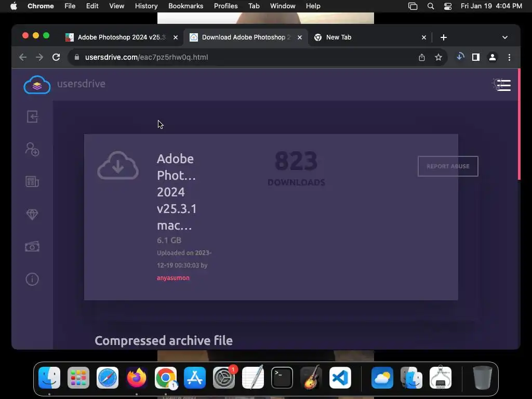532x399 pixels.
Task: Go back using browser back arrow
Action: click(23, 57)
